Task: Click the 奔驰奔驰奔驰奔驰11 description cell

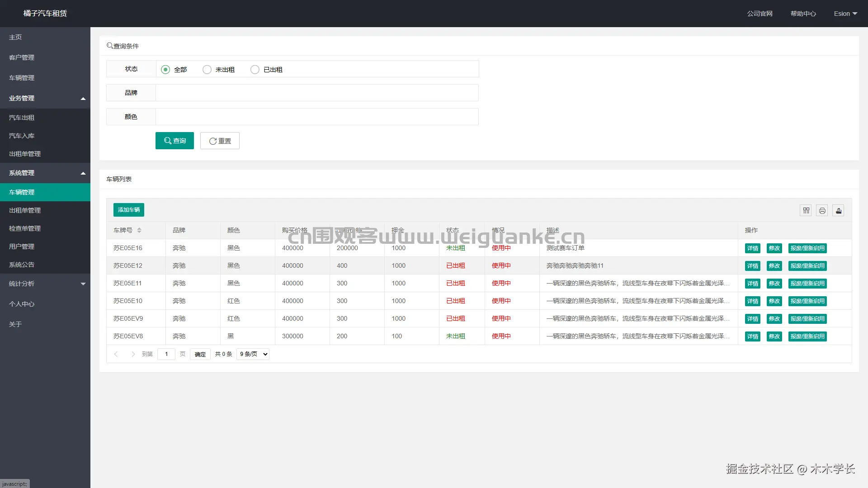Action: coord(639,265)
